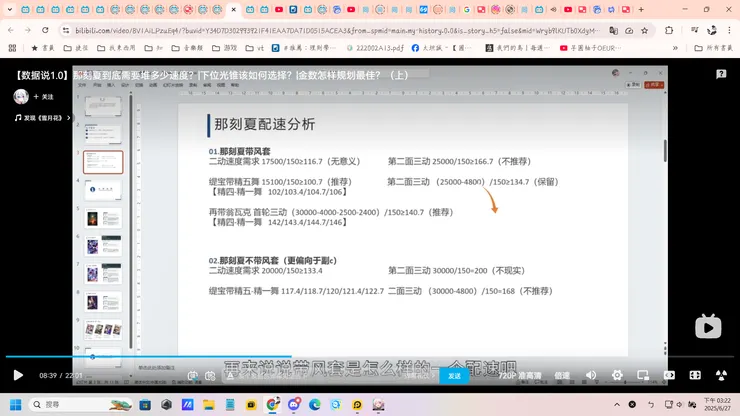Click the blue 发送 send button
740x416 pixels.
click(x=454, y=376)
